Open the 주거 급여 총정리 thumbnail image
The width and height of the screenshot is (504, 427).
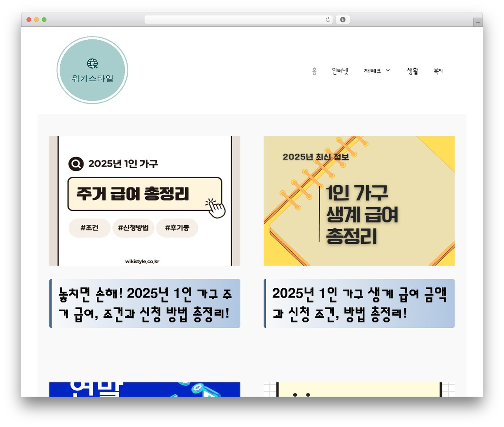coord(145,201)
